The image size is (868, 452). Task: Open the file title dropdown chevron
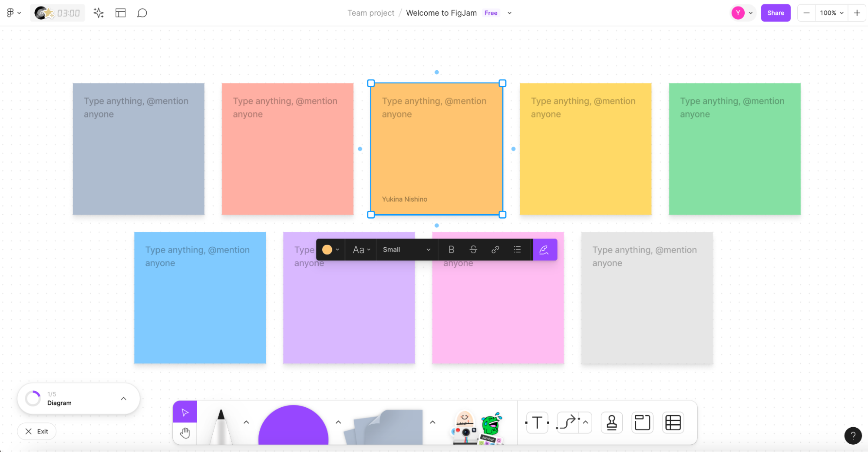point(510,13)
